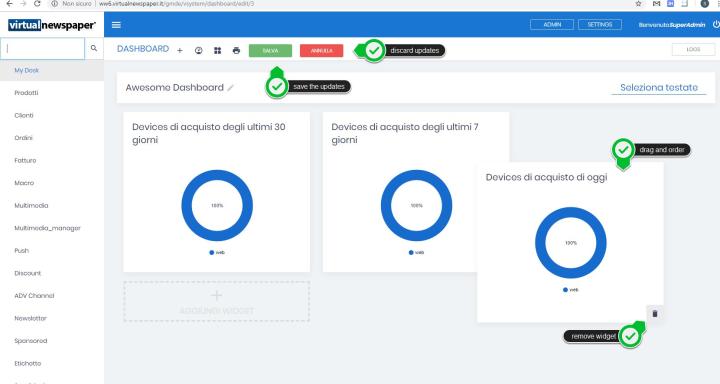Toggle web legend in di oggi widget

pos(571,290)
